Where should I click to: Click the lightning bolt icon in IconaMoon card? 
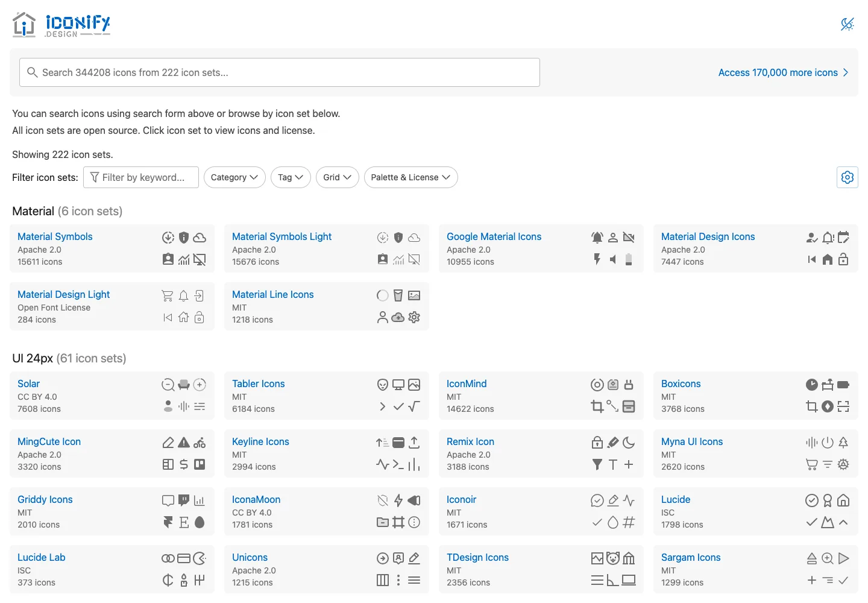click(398, 500)
